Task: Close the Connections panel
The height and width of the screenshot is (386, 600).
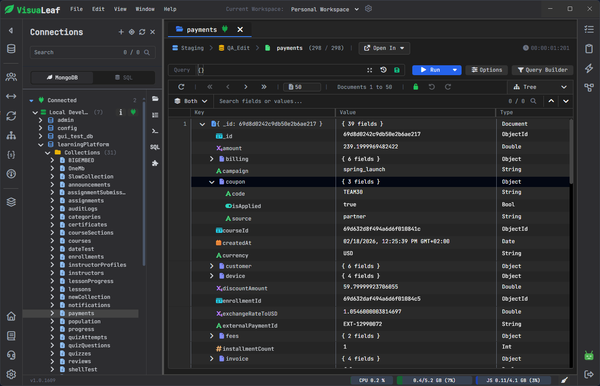Action: pyautogui.click(x=152, y=32)
